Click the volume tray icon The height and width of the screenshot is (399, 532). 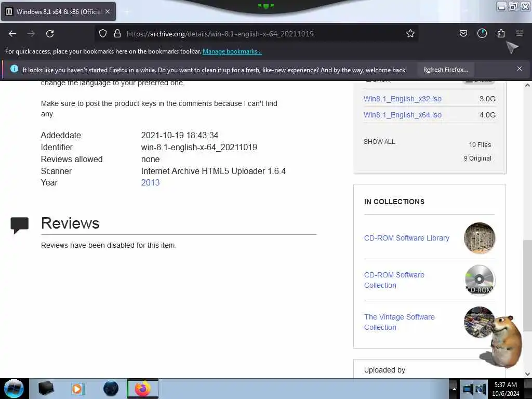[481, 389]
